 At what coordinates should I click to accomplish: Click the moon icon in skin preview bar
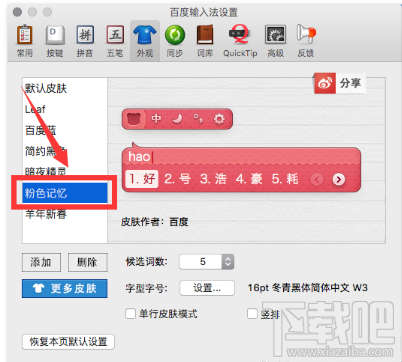click(178, 119)
